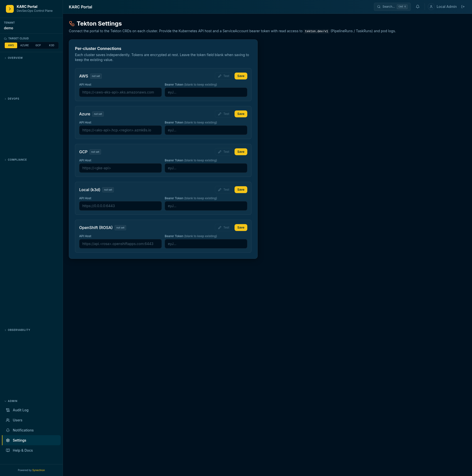Save the Azure cluster connection
This screenshot has height=476, width=472.
[x=241, y=114]
